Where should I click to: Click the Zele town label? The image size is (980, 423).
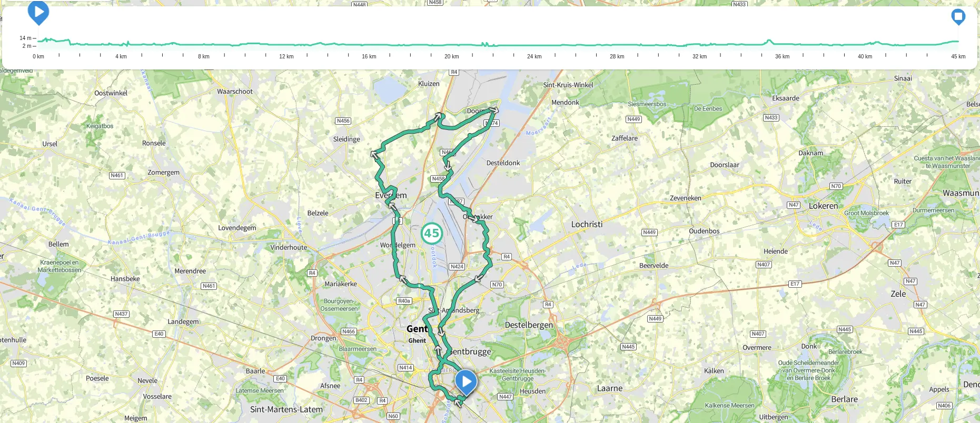(898, 294)
